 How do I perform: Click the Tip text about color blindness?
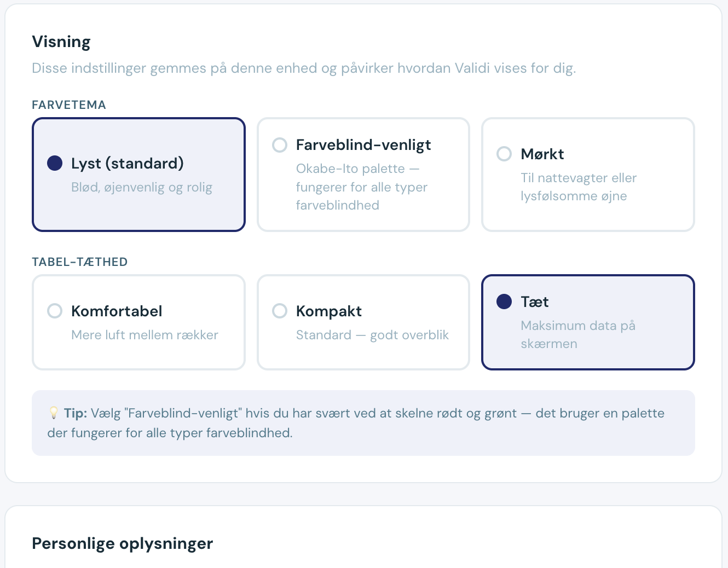(x=356, y=422)
